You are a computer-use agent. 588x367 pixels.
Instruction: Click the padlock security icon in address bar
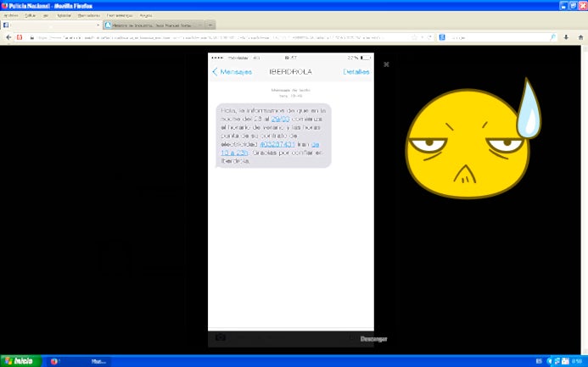(32, 37)
